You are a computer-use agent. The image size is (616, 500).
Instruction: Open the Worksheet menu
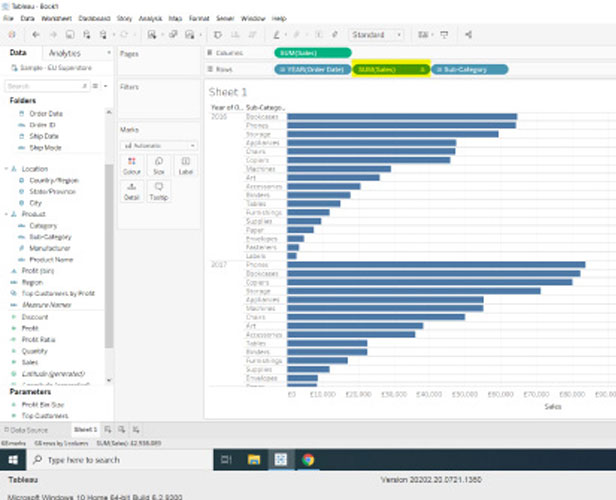57,18
